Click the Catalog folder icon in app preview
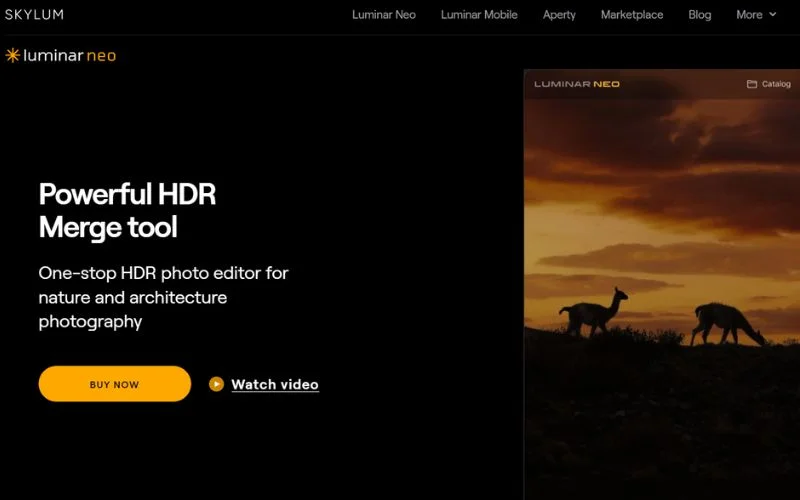The width and height of the screenshot is (800, 500). click(x=752, y=84)
